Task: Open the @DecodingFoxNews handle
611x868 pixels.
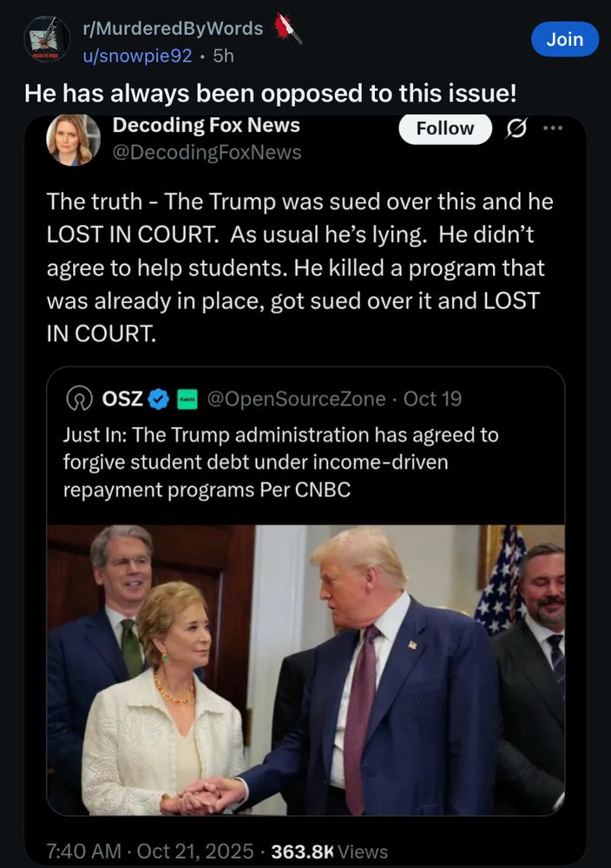Action: click(207, 152)
